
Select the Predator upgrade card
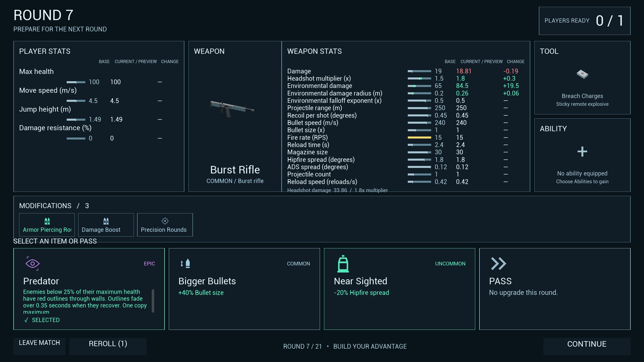point(89,289)
